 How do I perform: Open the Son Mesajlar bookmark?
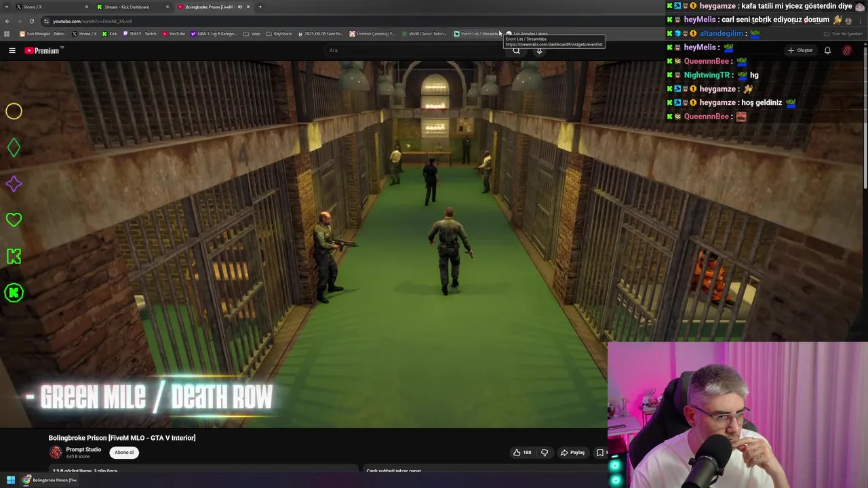pos(43,34)
